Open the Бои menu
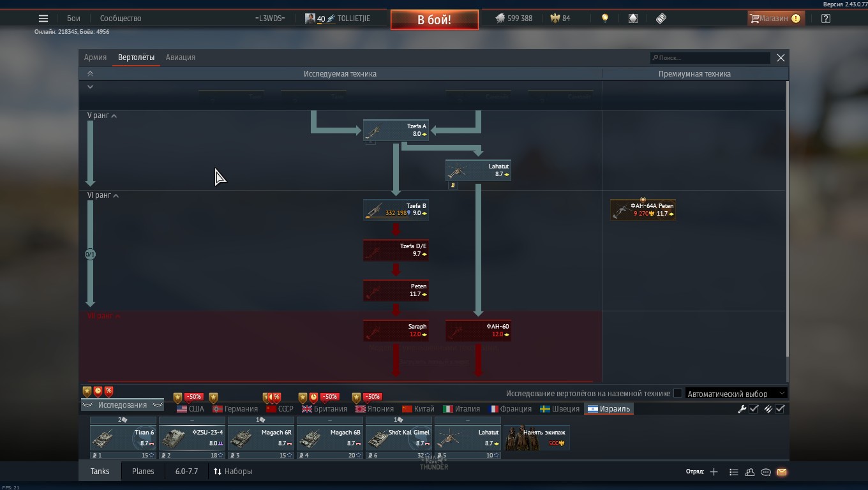Image resolution: width=868 pixels, height=490 pixels. [x=73, y=19]
